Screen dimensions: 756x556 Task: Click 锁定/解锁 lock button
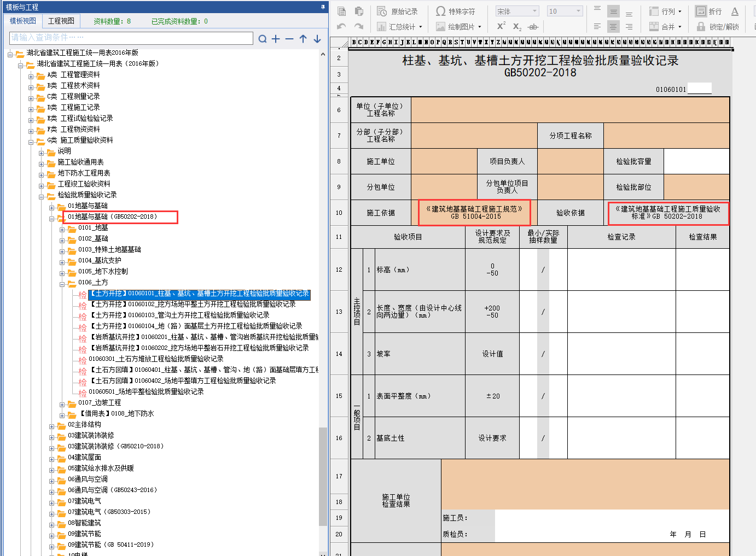717,26
